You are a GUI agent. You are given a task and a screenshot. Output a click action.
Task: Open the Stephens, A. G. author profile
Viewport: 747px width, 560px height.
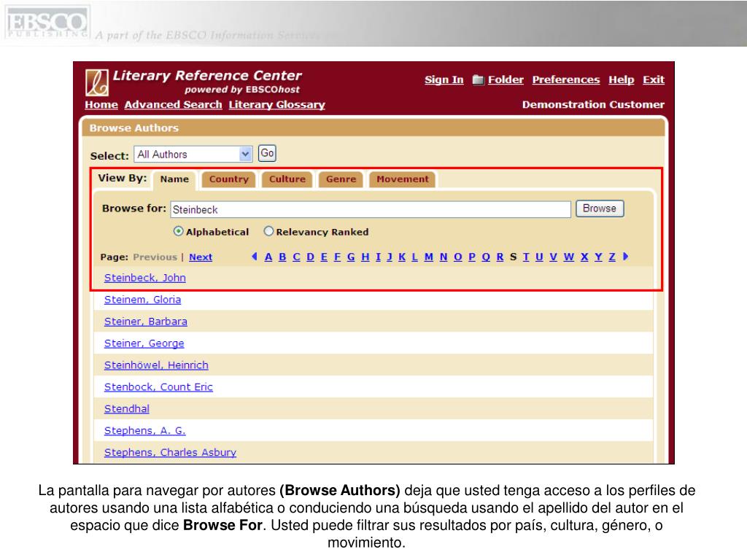pyautogui.click(x=145, y=430)
